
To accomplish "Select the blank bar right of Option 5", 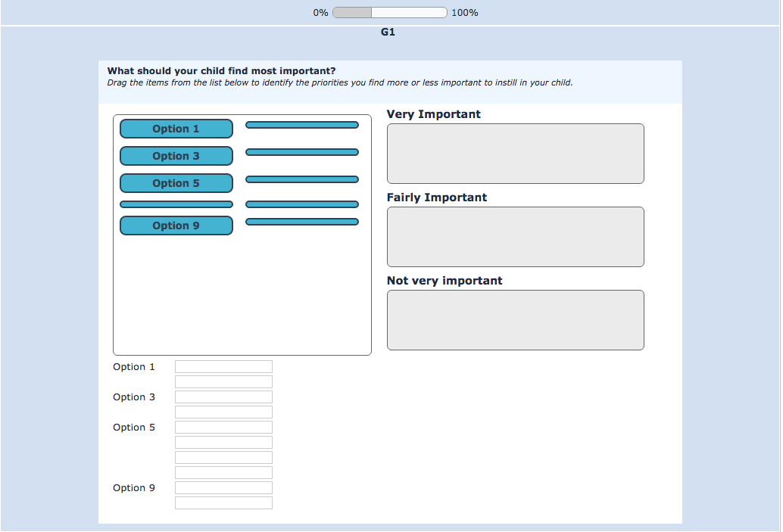I will pyautogui.click(x=301, y=179).
